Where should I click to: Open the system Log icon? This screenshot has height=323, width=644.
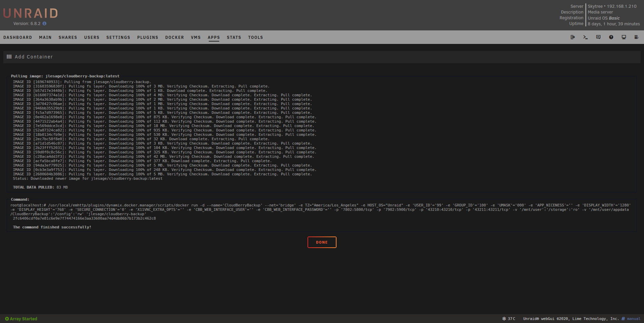[x=637, y=37]
